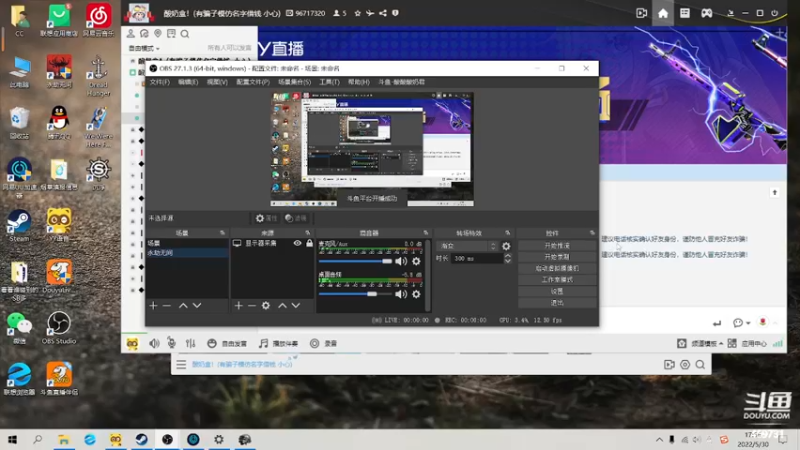Open the Edit menu in OBS
This screenshot has width=800, height=450.
coord(188,82)
